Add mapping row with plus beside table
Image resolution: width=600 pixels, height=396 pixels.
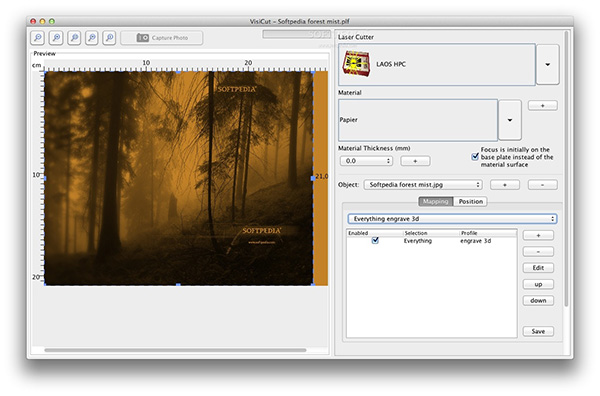coord(538,235)
